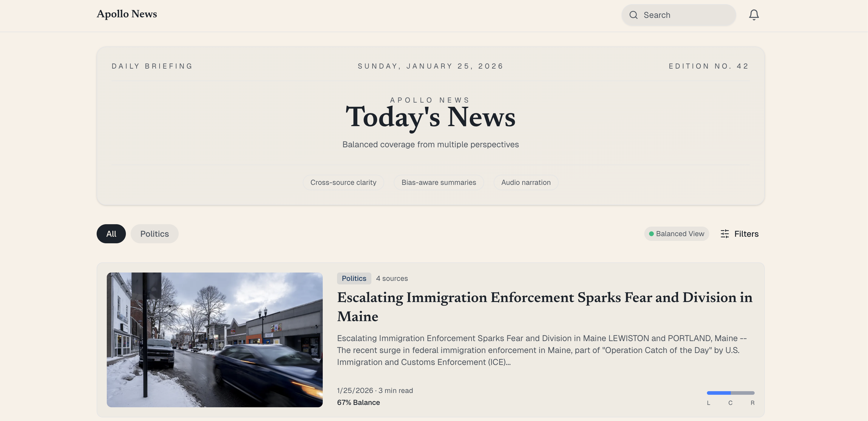Click the 67% Balance label
Screen dimensions: 868x421
(358, 403)
